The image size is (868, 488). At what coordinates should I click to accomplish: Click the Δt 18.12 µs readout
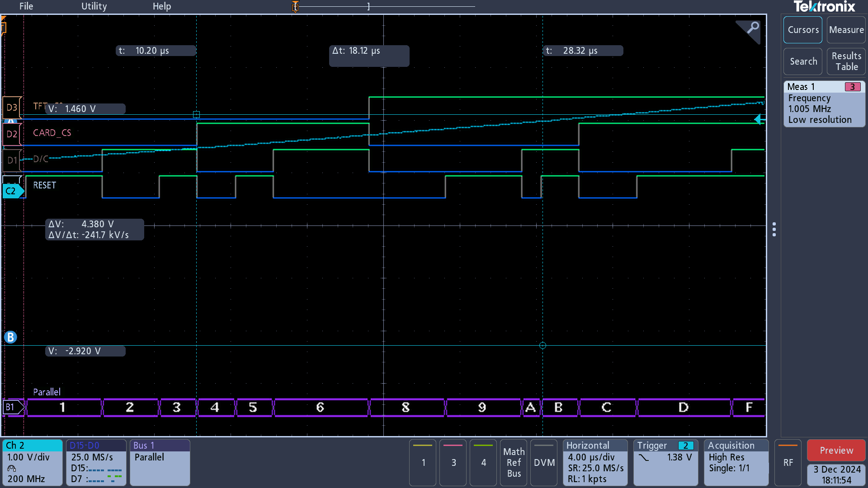tap(369, 56)
